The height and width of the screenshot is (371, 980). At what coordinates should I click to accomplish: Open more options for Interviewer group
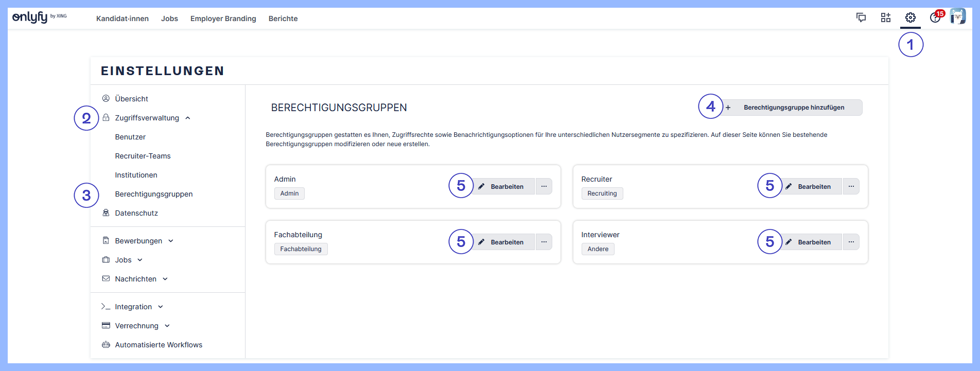click(x=851, y=242)
